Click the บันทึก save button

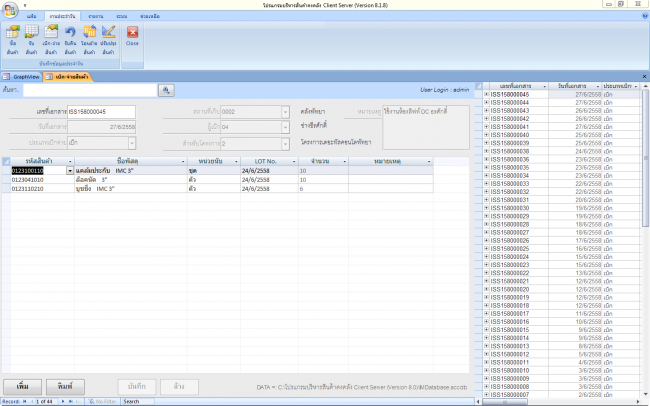point(137,387)
